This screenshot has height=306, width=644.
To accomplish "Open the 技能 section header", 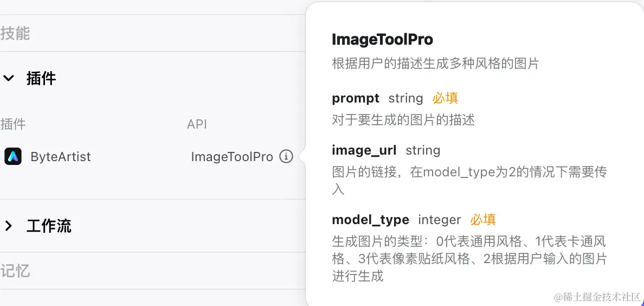I will [15, 33].
